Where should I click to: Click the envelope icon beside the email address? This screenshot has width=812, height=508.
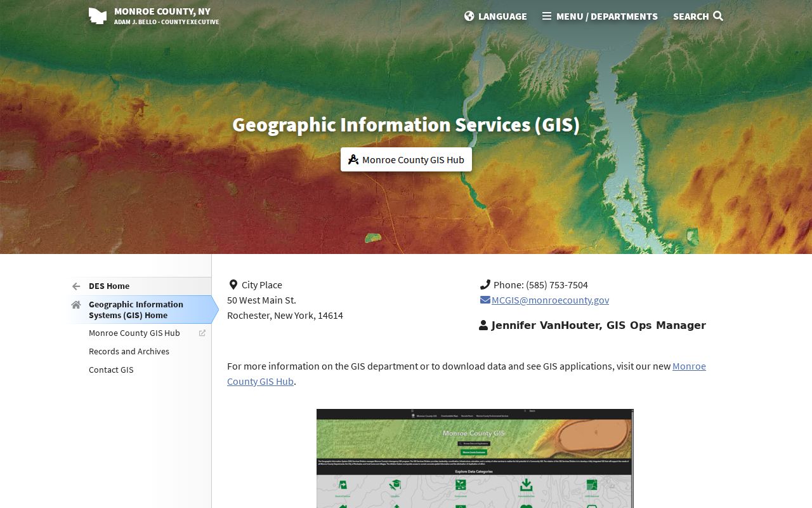[x=485, y=300]
